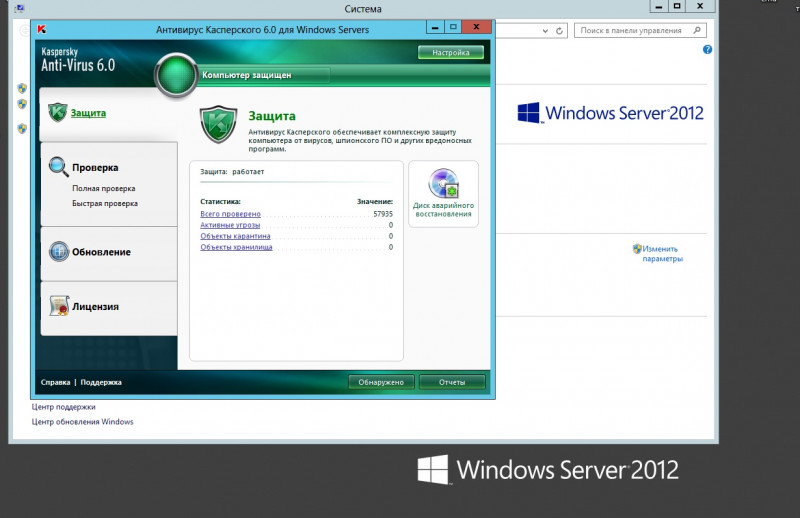Viewport: 800px width, 518px height.
Task: Minimize the Система window
Action: (x=659, y=6)
